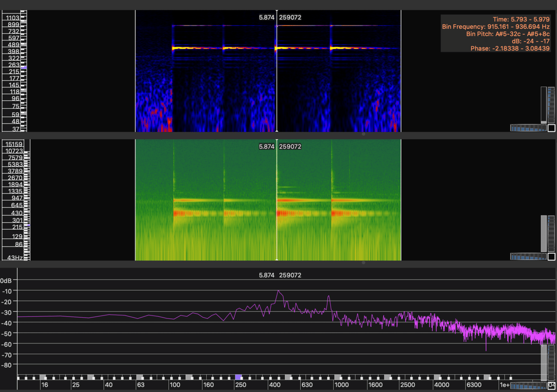Click the highlighted purple piano key on spectrum axis
Viewport: 557px width, 392px height.
[238, 377]
